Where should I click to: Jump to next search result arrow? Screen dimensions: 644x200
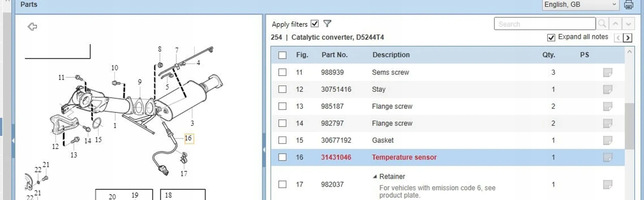[x=628, y=24]
